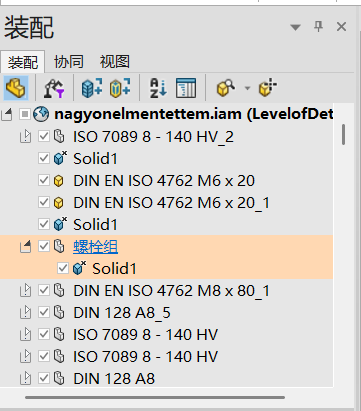Image resolution: width=361 pixels, height=411 pixels.
Task: Open dropdown arrow next to magnifier icon
Action: (x=247, y=88)
